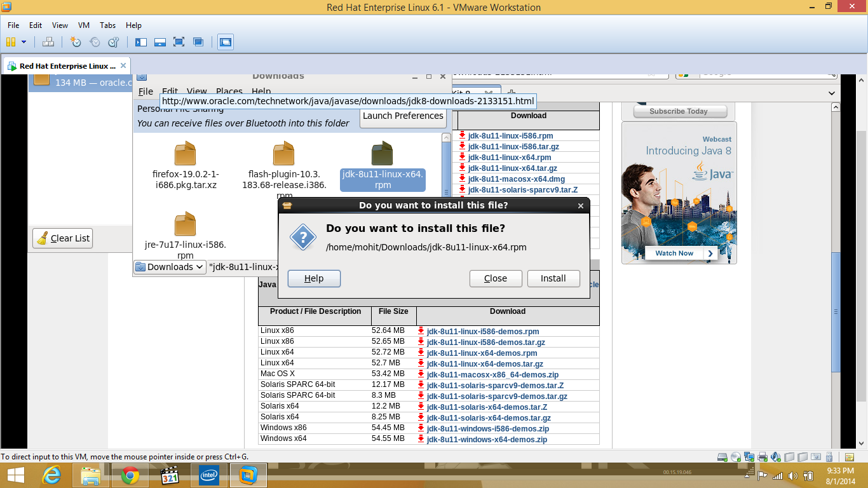Dismiss the install dialog with its X

(580, 206)
